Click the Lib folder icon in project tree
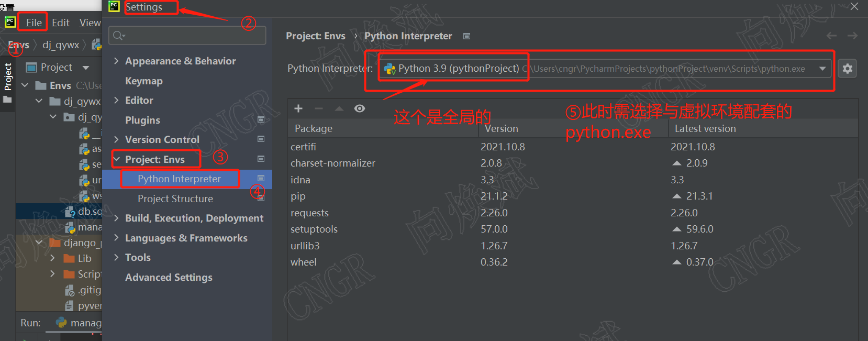Viewport: 868px width, 341px height. coord(69,258)
